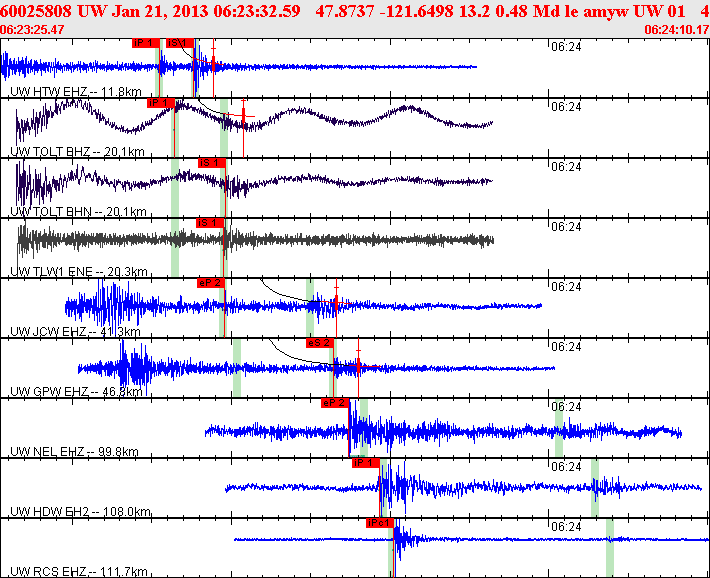Image resolution: width=710 pixels, height=578 pixels.
Task: Select the iP 1 pick flag on HTW trace
Action: [146, 43]
